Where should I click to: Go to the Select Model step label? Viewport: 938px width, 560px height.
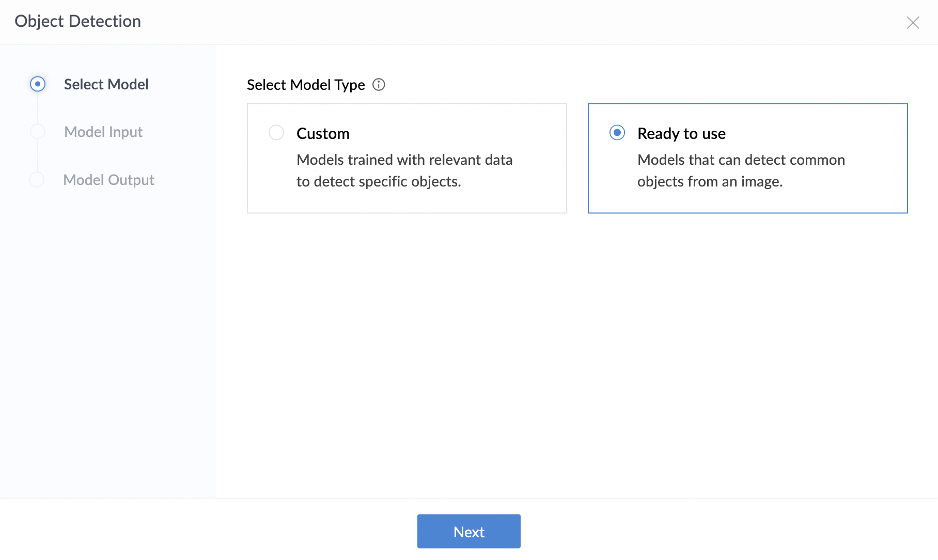click(106, 84)
